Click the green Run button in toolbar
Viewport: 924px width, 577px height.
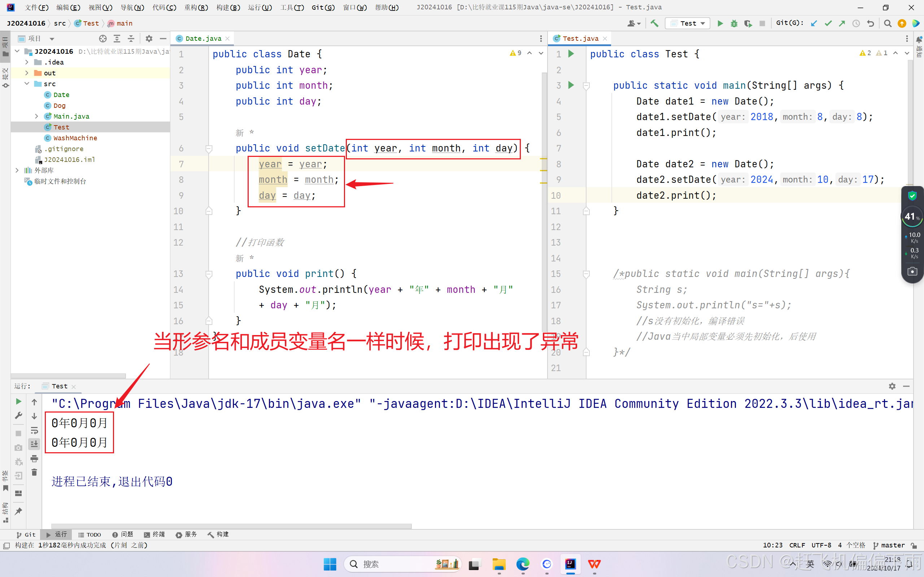tap(720, 23)
